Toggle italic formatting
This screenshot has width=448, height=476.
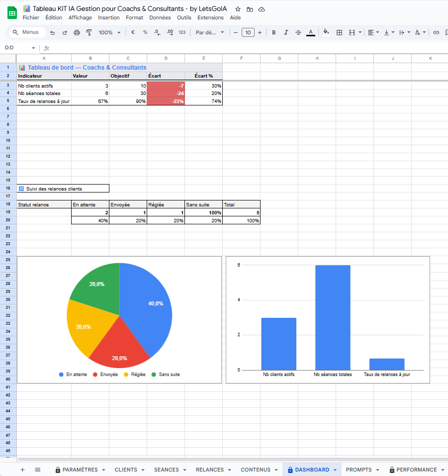[286, 32]
